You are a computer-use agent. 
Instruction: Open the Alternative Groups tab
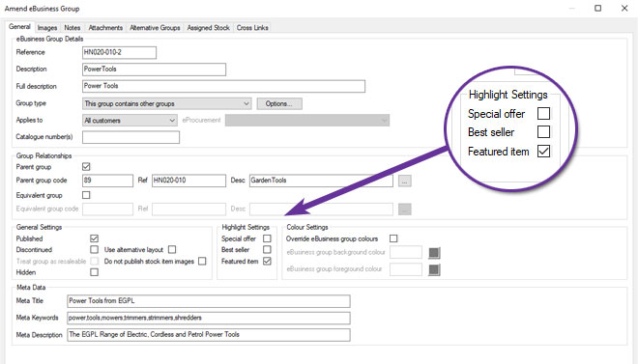coord(155,28)
